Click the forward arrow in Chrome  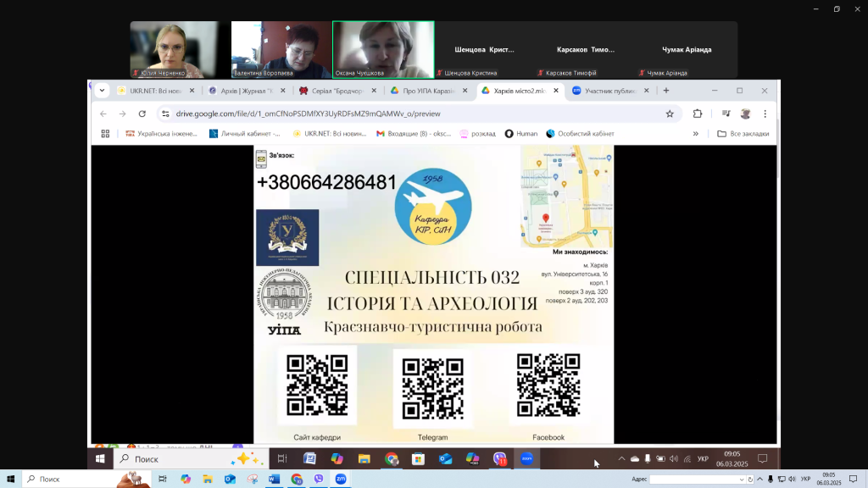pyautogui.click(x=122, y=114)
